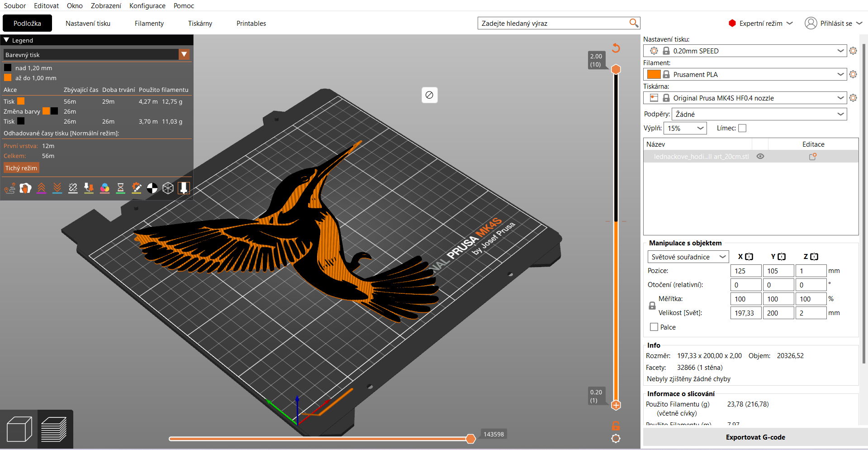Open the Podpěry dropdown showing Žádné
868x450 pixels.
[759, 114]
